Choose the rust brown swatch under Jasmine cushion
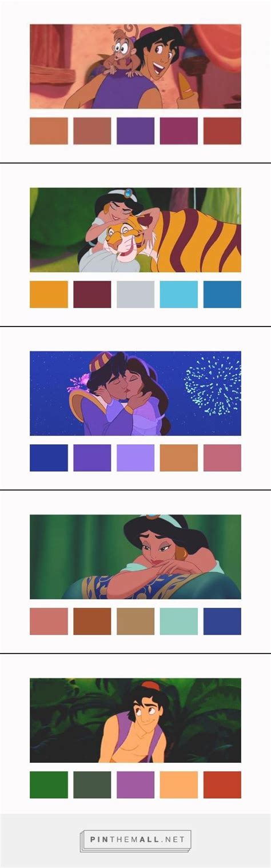This screenshot has height=868, width=271. [x=92, y=622]
